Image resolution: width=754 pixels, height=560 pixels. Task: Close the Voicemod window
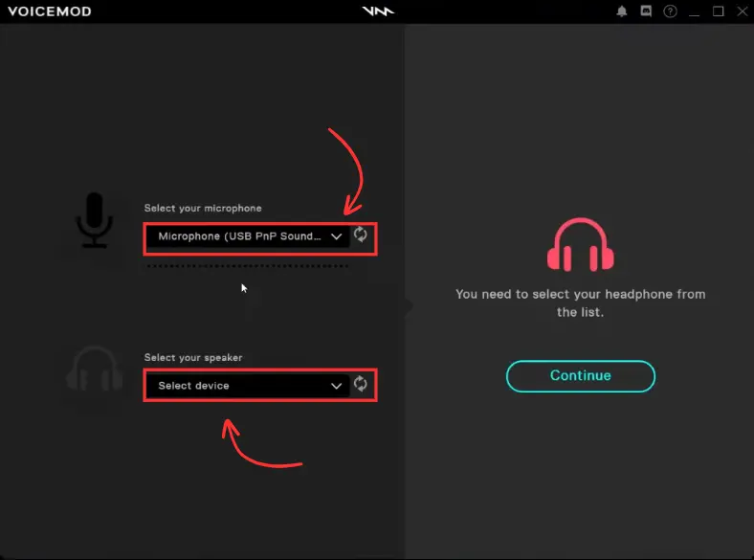pyautogui.click(x=743, y=11)
